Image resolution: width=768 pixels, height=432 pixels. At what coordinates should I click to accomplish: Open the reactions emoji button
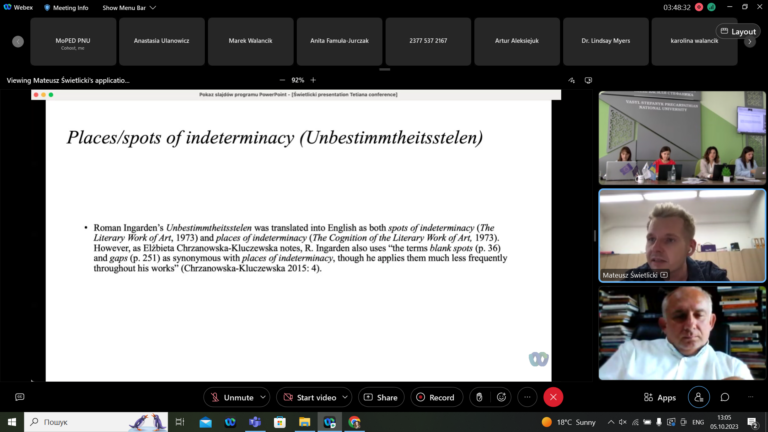coord(501,397)
